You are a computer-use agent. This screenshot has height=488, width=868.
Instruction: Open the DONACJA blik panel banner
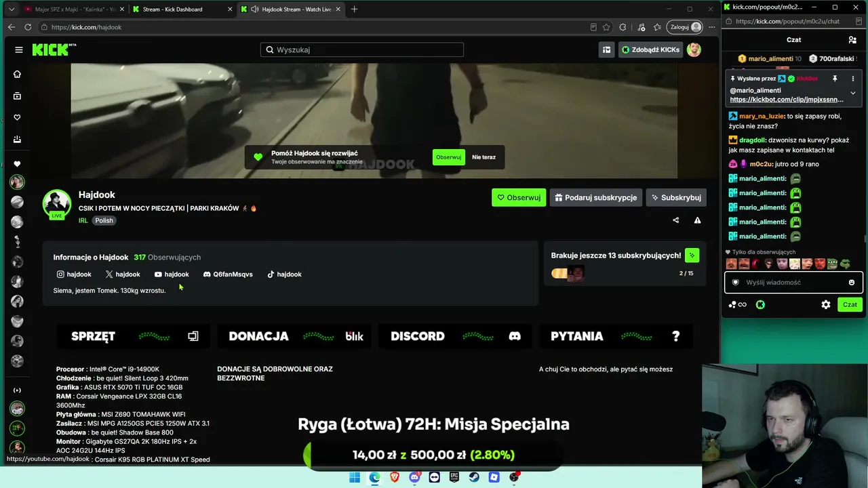click(x=294, y=336)
